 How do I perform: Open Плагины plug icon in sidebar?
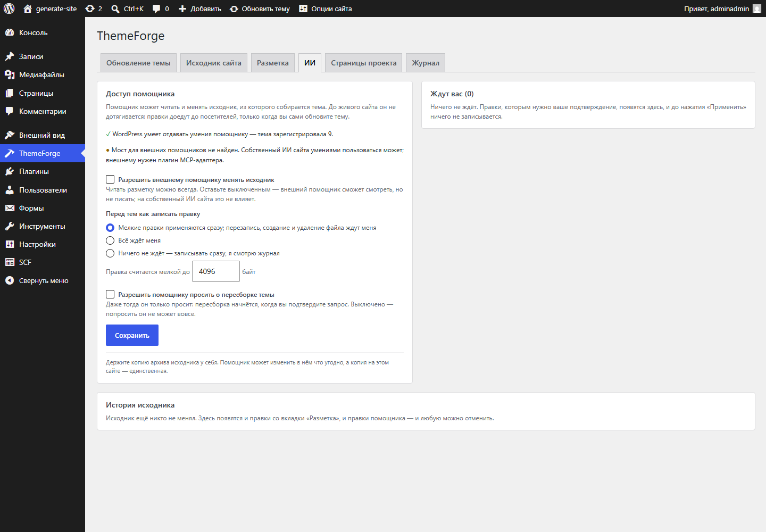point(10,171)
